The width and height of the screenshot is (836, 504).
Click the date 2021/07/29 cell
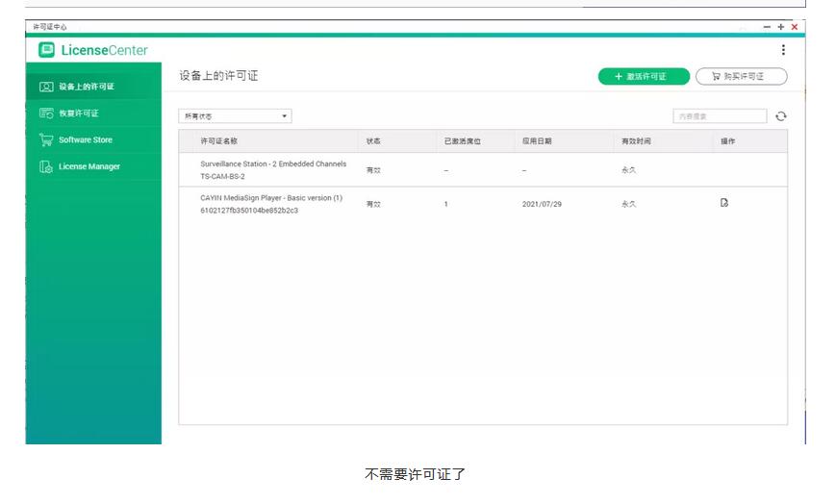coord(542,204)
